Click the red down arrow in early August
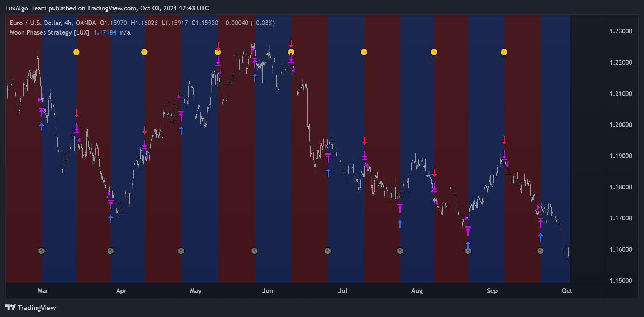The image size is (644, 317). click(x=434, y=173)
